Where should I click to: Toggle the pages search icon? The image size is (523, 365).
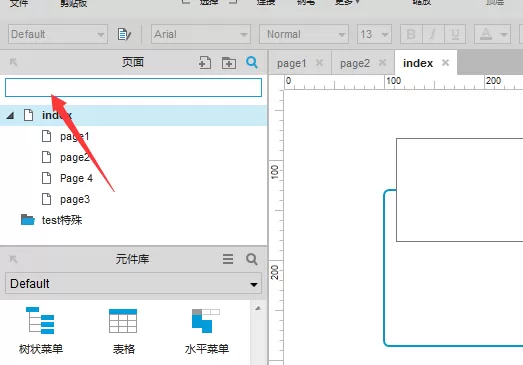click(252, 62)
